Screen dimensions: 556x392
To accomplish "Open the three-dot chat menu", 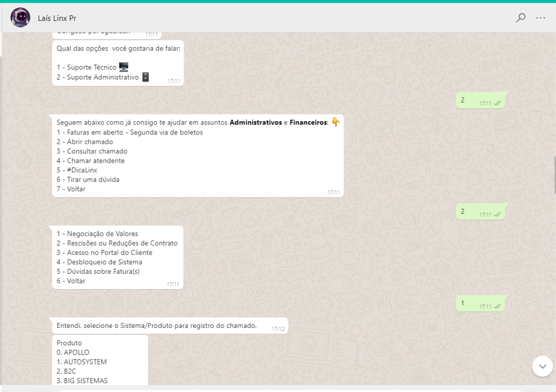I will pos(540,18).
